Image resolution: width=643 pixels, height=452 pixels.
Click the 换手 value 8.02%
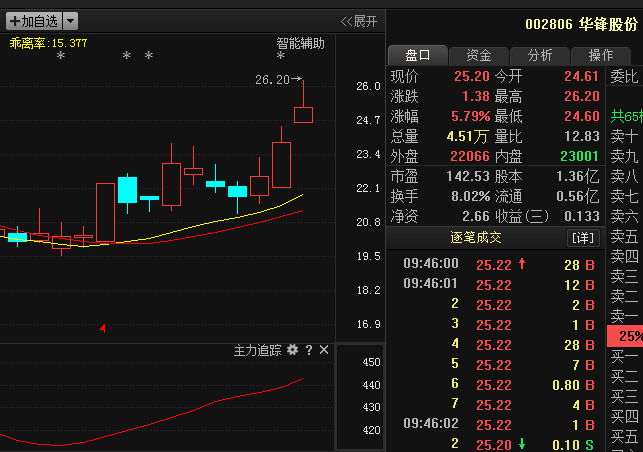click(470, 196)
